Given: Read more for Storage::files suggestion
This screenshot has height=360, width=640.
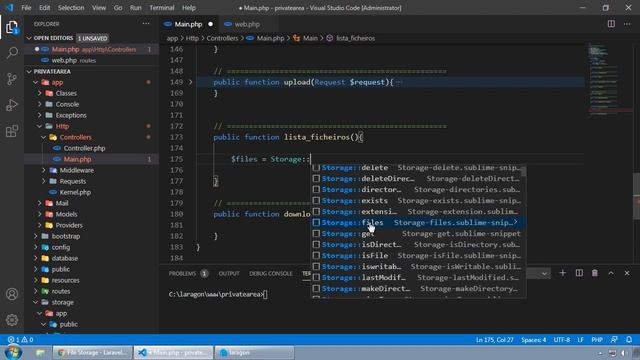Looking at the screenshot, I should [x=516, y=222].
